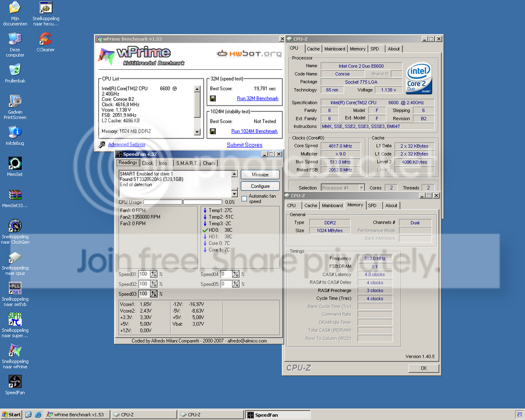Switch to S.M.A.R.T. tab in SpeedFan

coord(187,163)
